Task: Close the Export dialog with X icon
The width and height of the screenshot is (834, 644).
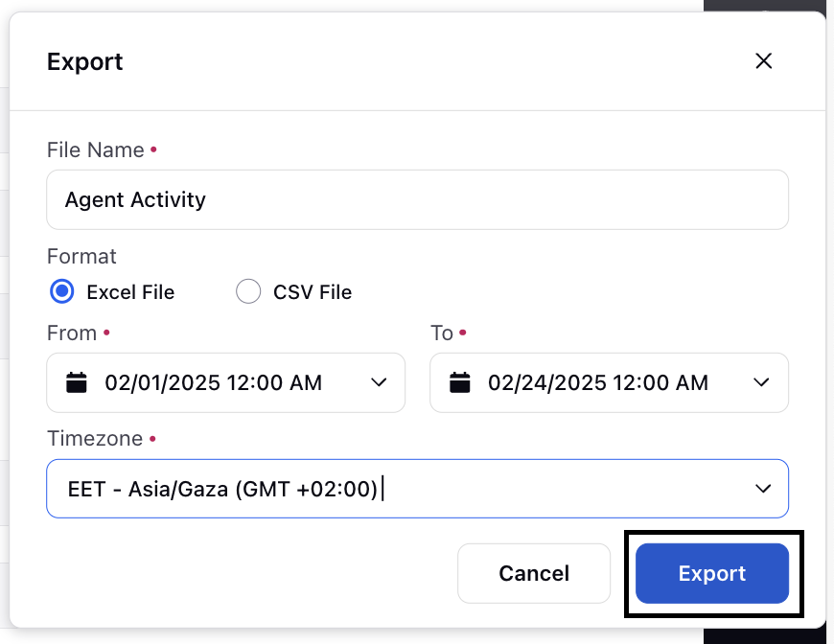Action: pyautogui.click(x=763, y=61)
